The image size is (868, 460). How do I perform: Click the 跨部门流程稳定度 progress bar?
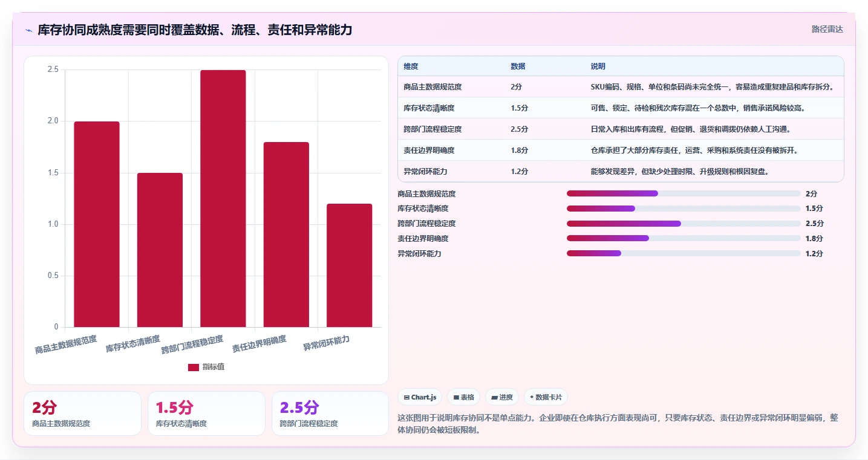(x=684, y=223)
